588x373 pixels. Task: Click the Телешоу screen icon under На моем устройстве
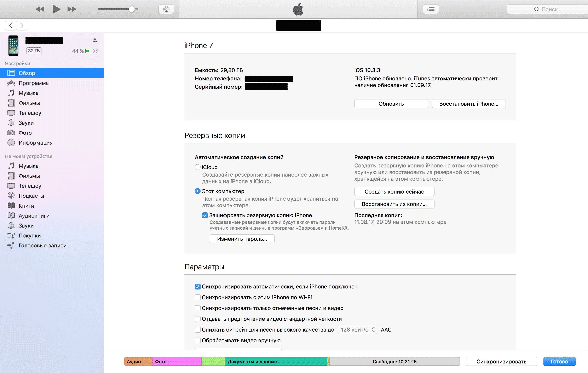point(11,186)
